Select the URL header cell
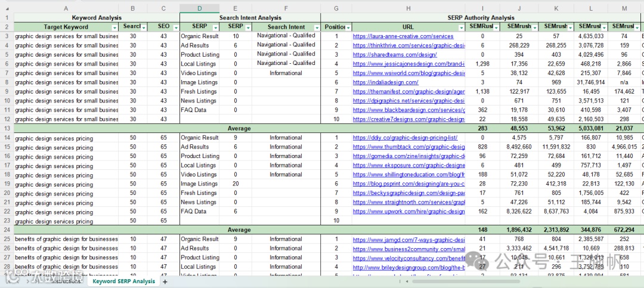 [x=408, y=27]
